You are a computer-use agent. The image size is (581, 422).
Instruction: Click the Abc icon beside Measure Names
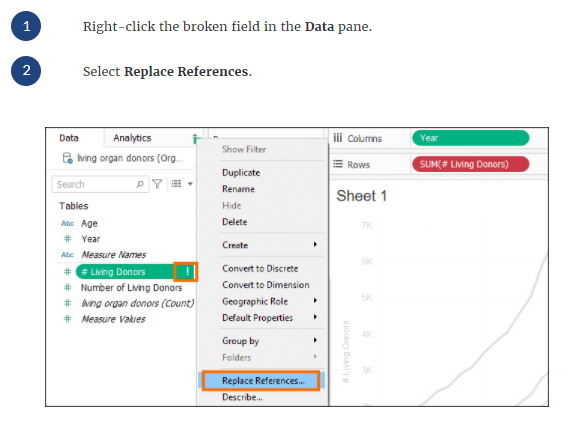click(67, 255)
